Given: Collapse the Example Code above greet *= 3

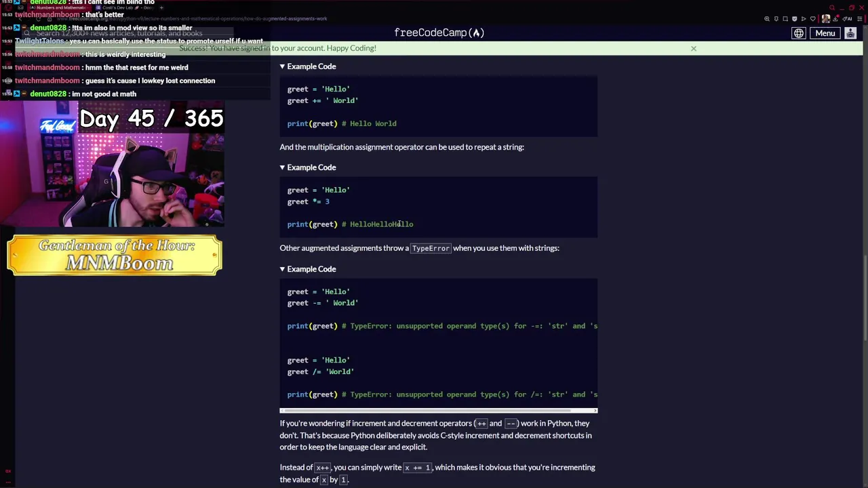Looking at the screenshot, I should coord(308,167).
